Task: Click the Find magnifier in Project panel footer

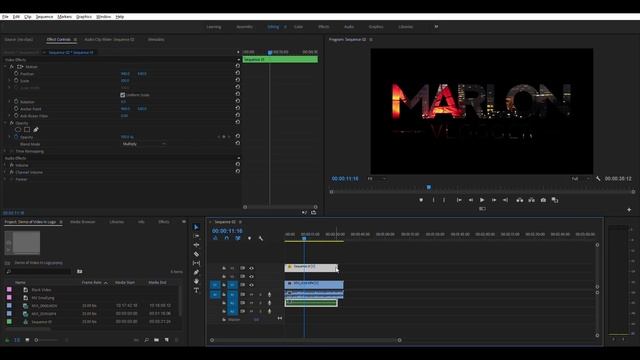Action: [x=147, y=340]
